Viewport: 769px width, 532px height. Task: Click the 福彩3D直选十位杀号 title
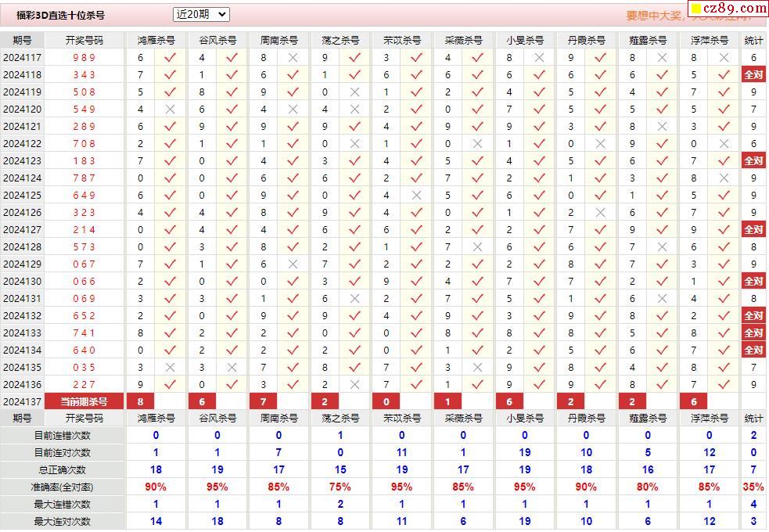pos(61,15)
